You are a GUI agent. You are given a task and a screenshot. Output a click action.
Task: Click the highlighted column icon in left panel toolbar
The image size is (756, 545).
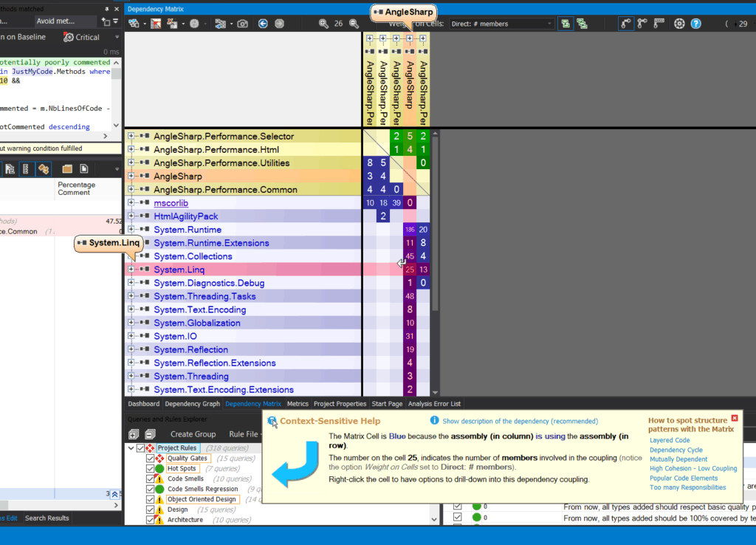26,169
